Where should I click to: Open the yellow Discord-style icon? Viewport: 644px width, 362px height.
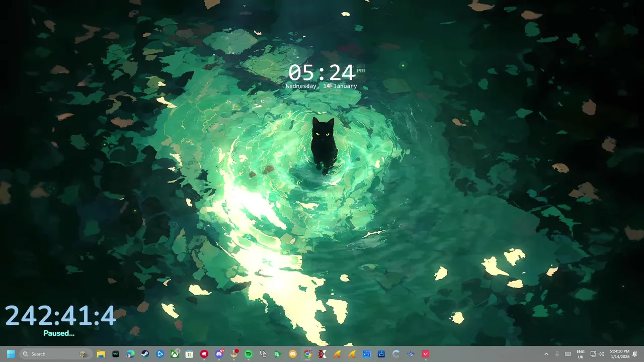(293, 354)
